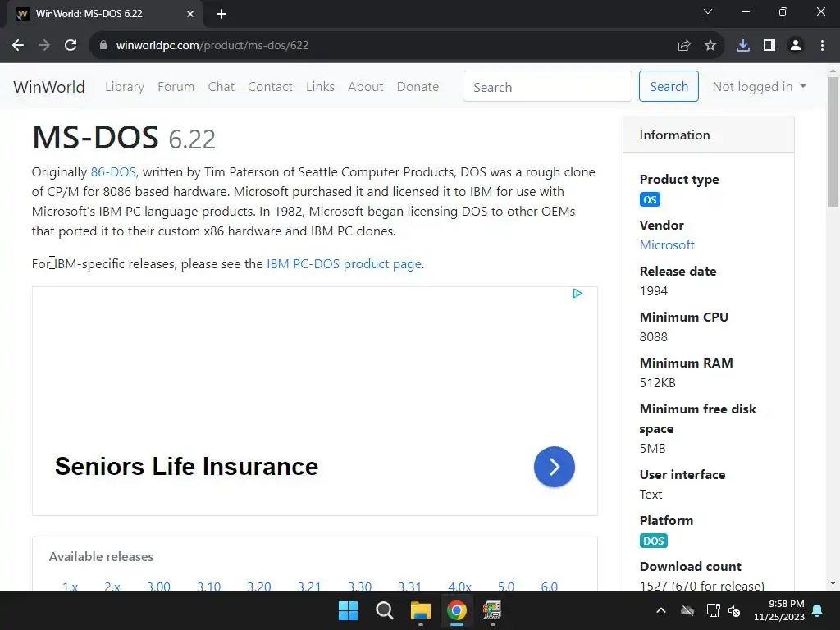Open the Seniors Life Insurance ad
The width and height of the screenshot is (840, 630).
point(186,467)
